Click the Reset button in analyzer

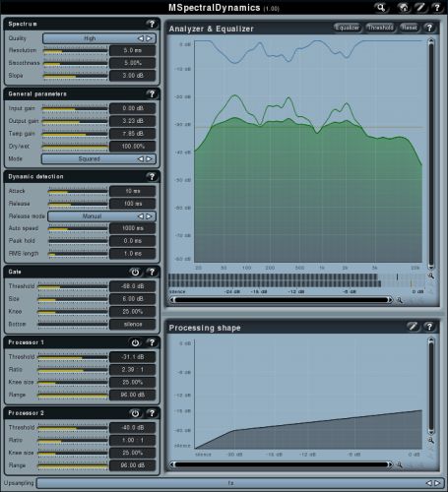coord(409,28)
